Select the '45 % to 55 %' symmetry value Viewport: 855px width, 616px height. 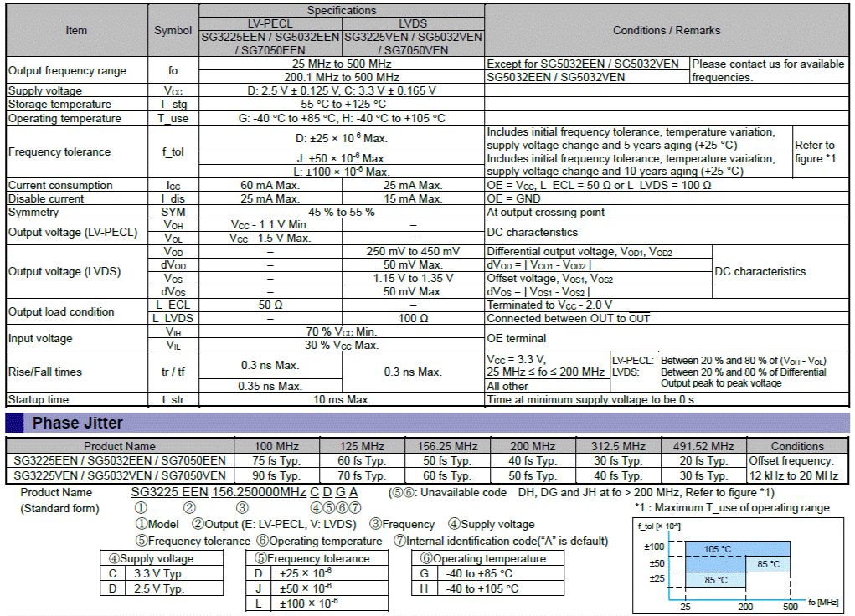click(342, 212)
